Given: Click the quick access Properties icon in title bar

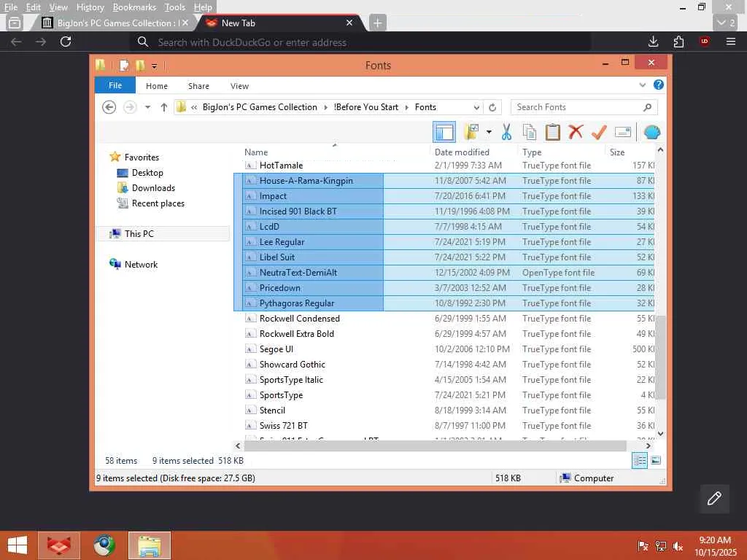Looking at the screenshot, I should (124, 65).
